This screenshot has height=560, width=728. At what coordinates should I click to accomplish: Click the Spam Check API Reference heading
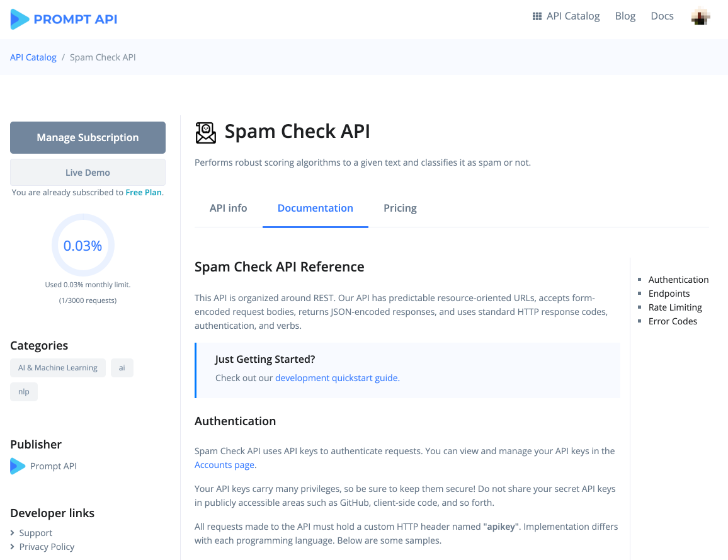pos(280,267)
